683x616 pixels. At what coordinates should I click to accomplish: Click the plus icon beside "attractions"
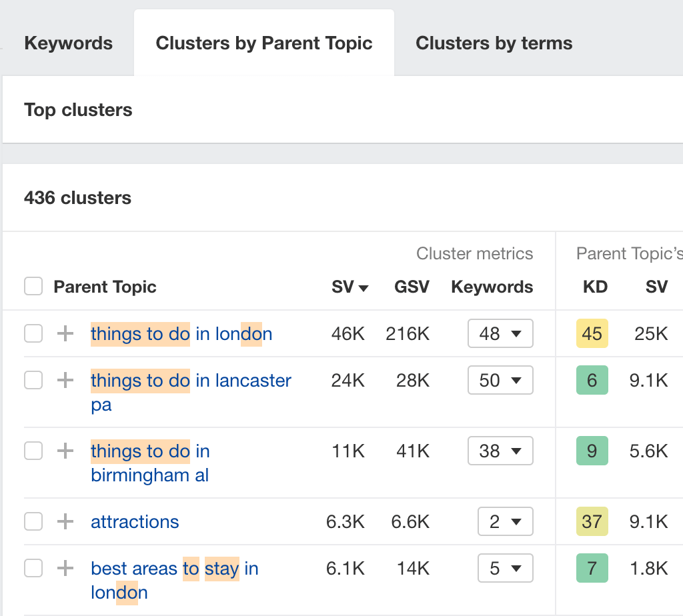pyautogui.click(x=65, y=521)
